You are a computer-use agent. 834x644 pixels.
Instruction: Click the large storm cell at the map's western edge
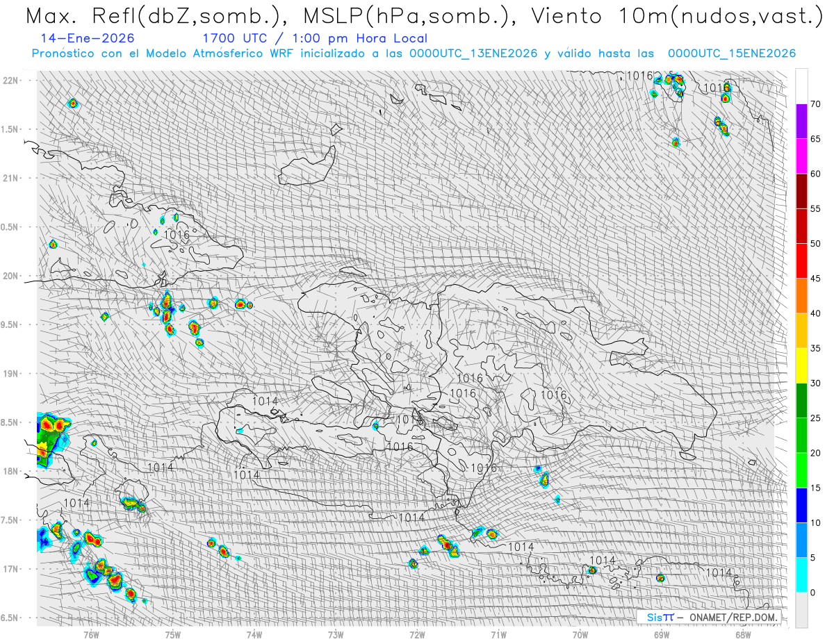[53, 439]
